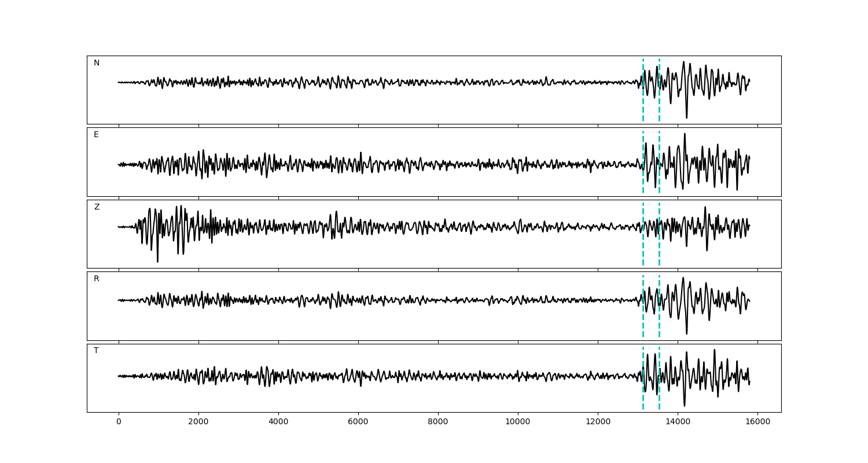
Task: Select the left cyan dashed line in E panel
Action: [643, 182]
